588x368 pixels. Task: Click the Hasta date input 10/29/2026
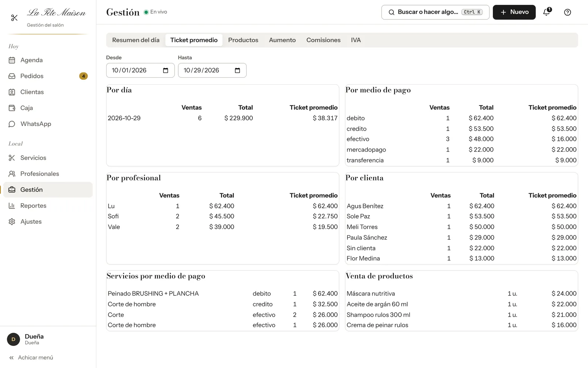[x=212, y=70]
